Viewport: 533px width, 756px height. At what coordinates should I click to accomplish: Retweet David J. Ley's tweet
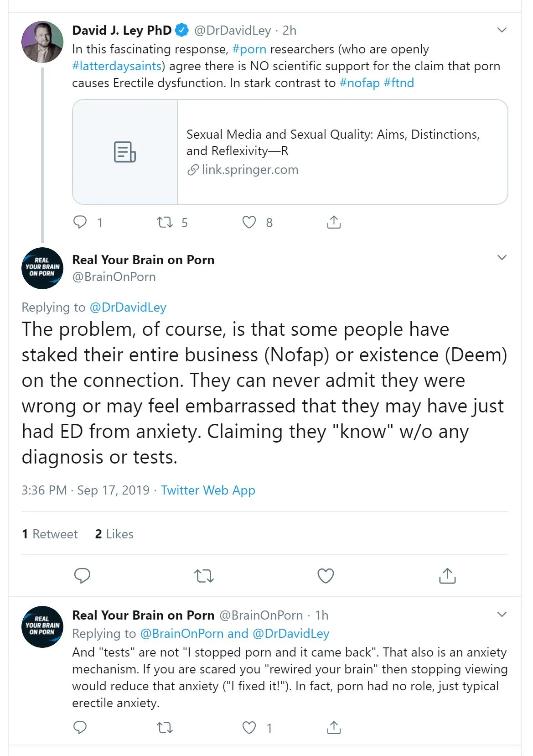165,222
